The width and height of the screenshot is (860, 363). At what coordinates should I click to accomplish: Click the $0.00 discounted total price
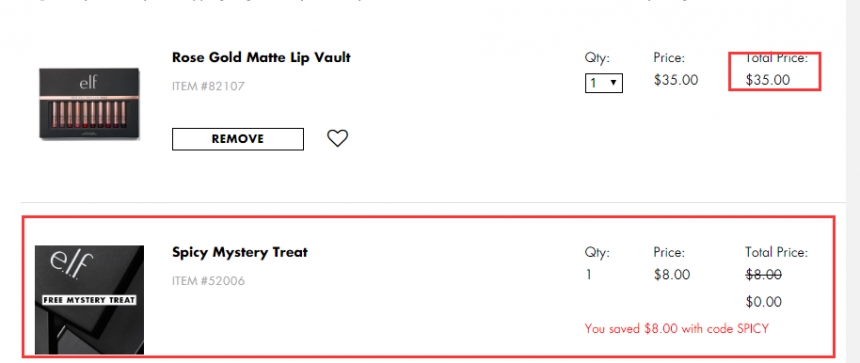click(x=763, y=302)
